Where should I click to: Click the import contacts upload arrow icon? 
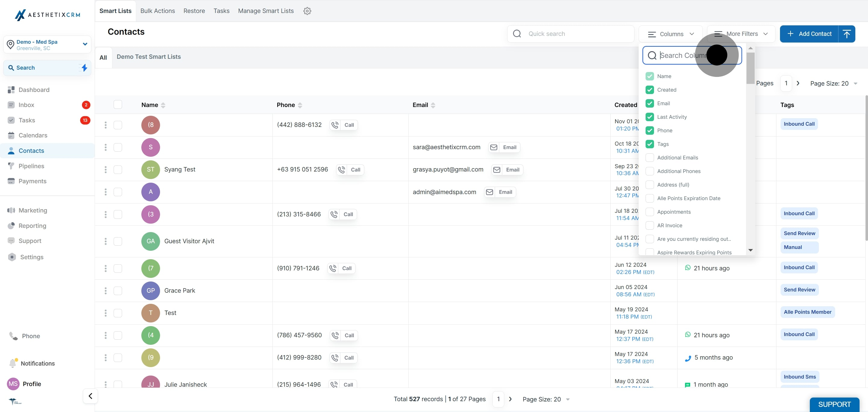[846, 34]
